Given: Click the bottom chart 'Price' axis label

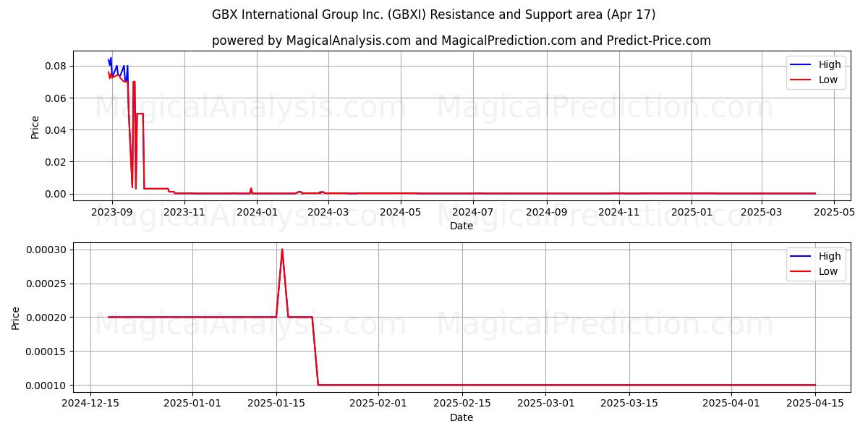Looking at the screenshot, I should 16,318.
